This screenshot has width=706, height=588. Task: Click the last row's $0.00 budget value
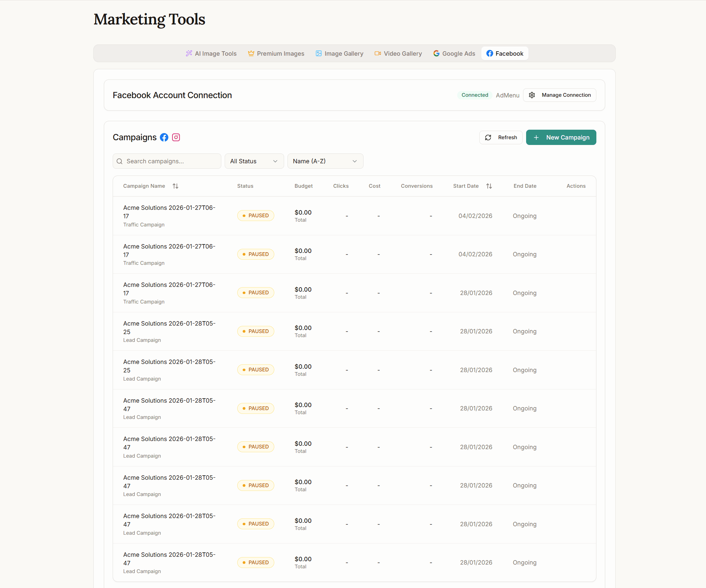pyautogui.click(x=303, y=559)
